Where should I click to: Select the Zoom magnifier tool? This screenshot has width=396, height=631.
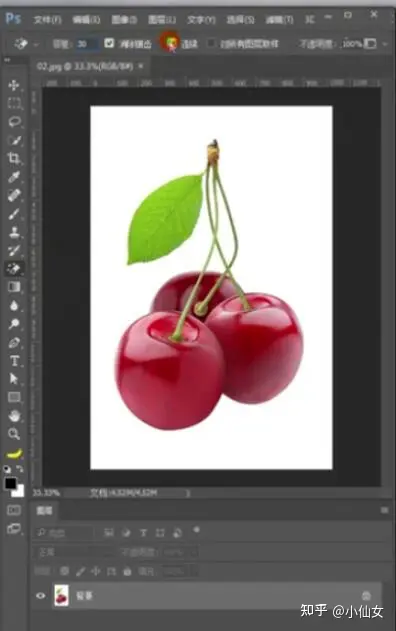pyautogui.click(x=14, y=434)
